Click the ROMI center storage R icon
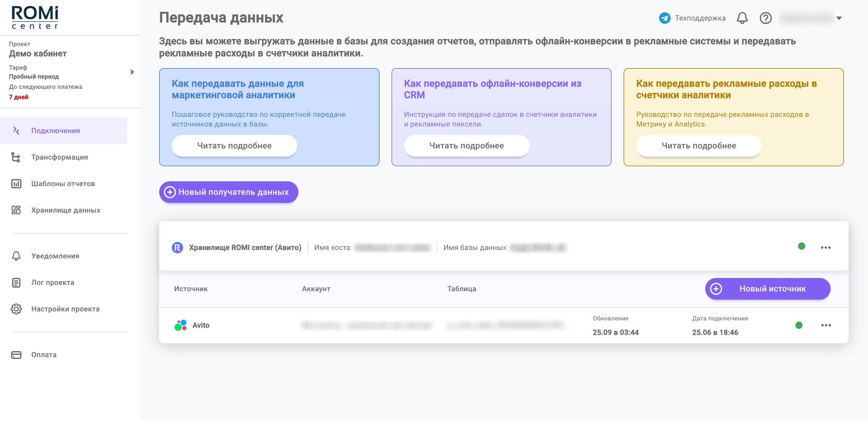868x421 pixels. tap(177, 247)
